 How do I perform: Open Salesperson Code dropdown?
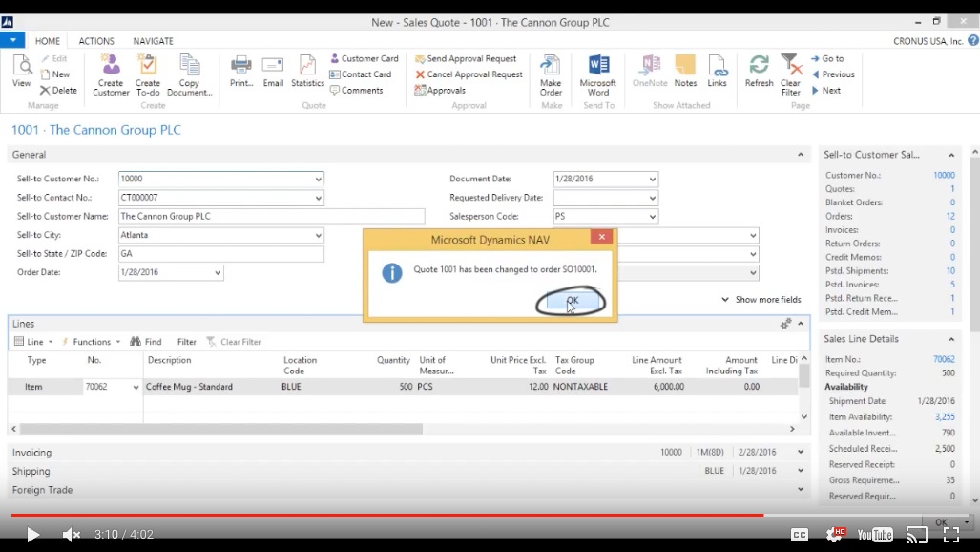653,217
